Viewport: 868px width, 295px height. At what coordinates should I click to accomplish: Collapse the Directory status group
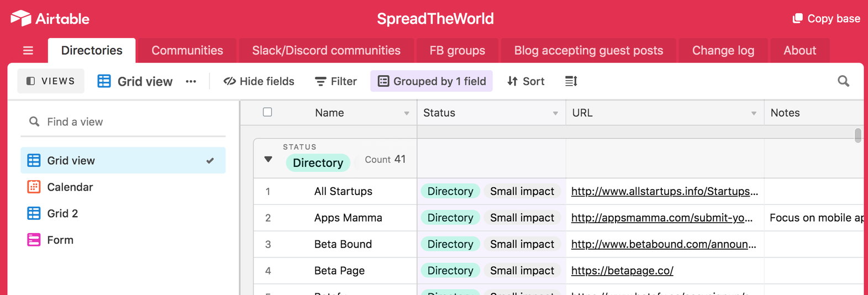point(269,159)
